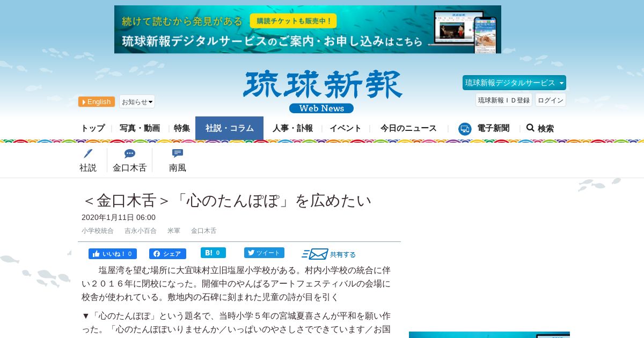This screenshot has height=338, width=644.
Task: Click the date 2020年1月11日 06:00
Action: pyautogui.click(x=119, y=217)
